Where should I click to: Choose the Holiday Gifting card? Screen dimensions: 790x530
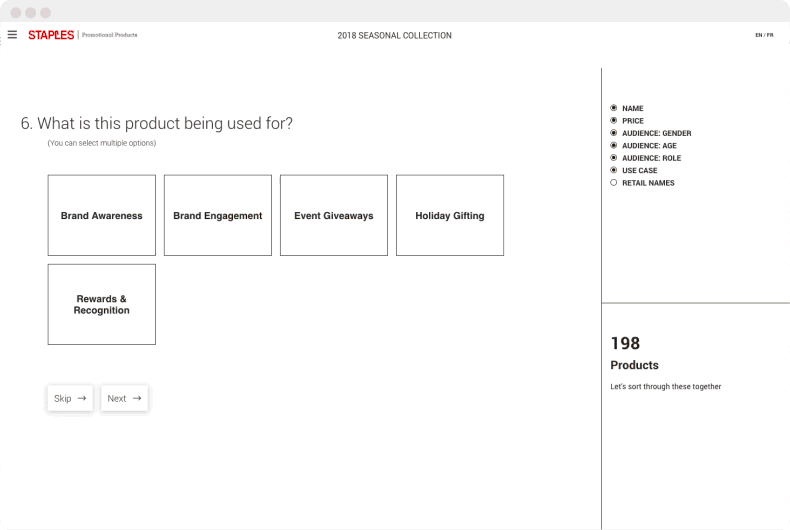(x=450, y=215)
